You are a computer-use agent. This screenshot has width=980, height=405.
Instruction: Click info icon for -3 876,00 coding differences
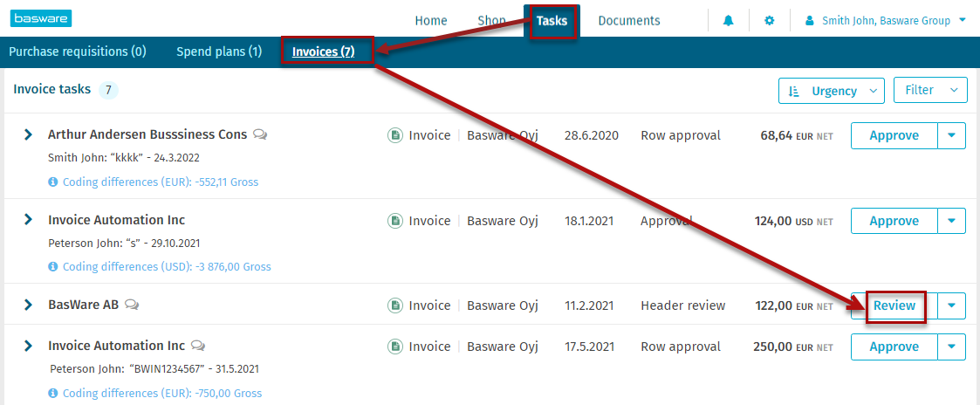(x=53, y=267)
